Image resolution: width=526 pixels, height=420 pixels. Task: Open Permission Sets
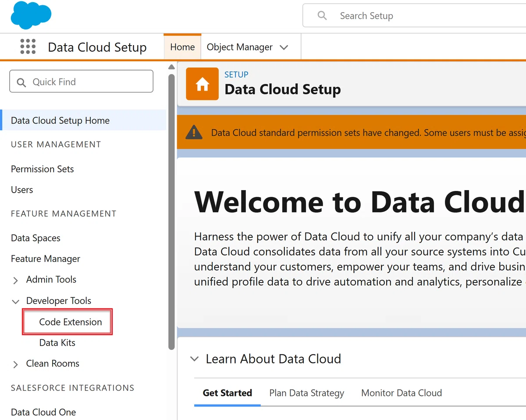tap(42, 169)
